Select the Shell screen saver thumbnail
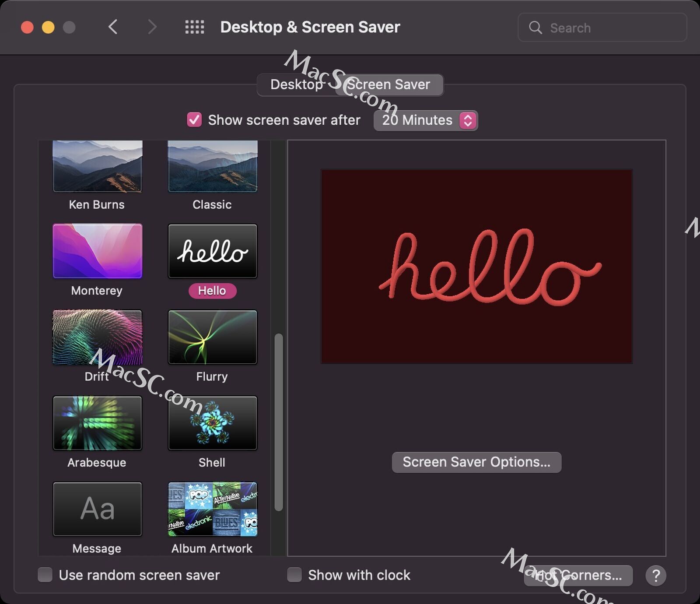700x604 pixels. point(213,423)
